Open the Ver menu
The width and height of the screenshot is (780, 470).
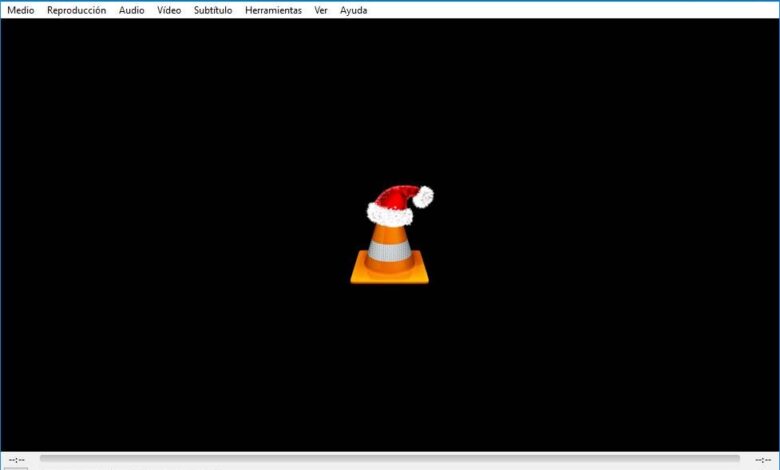pyautogui.click(x=321, y=10)
